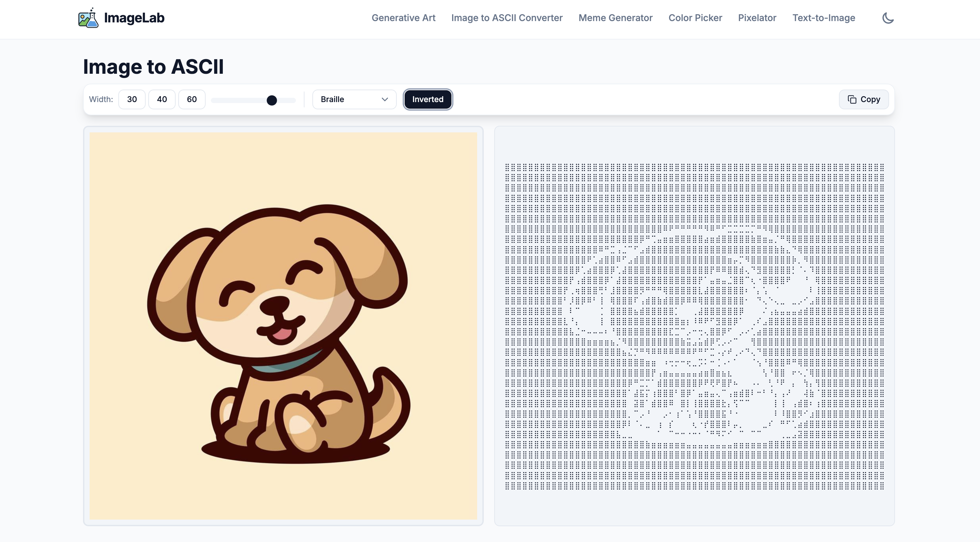Go to Image to ASCII Converter
Viewport: 980px width, 542px height.
tap(507, 18)
